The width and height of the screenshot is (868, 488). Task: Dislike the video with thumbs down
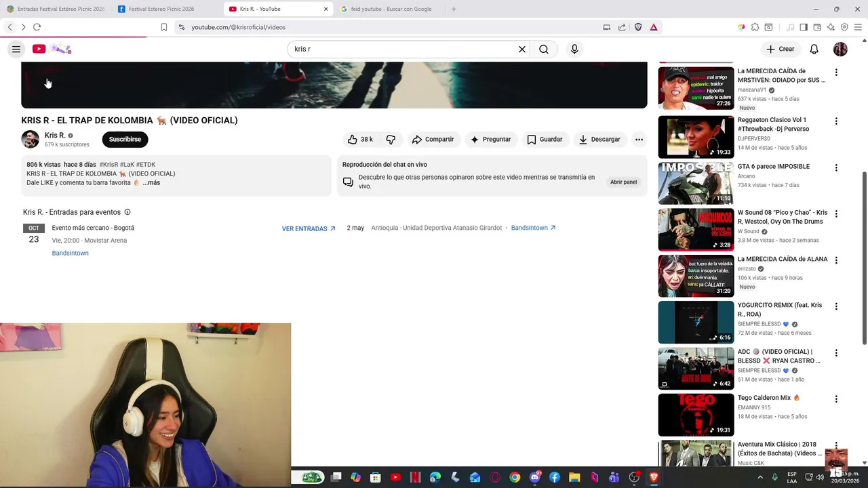[391, 139]
